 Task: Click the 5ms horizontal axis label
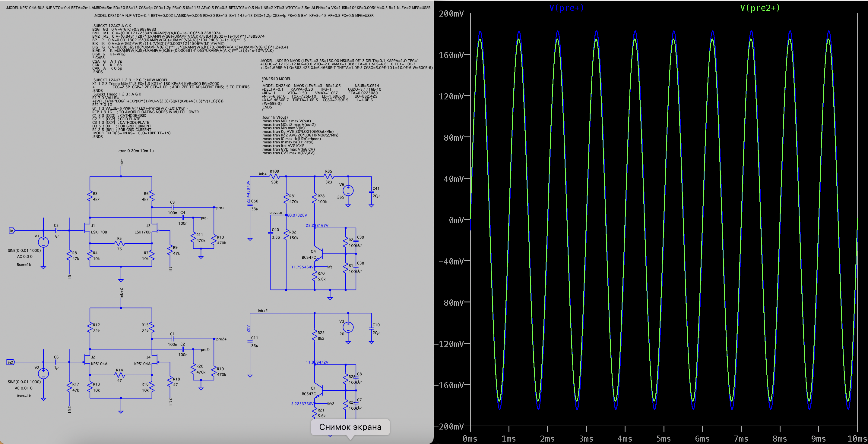click(663, 439)
